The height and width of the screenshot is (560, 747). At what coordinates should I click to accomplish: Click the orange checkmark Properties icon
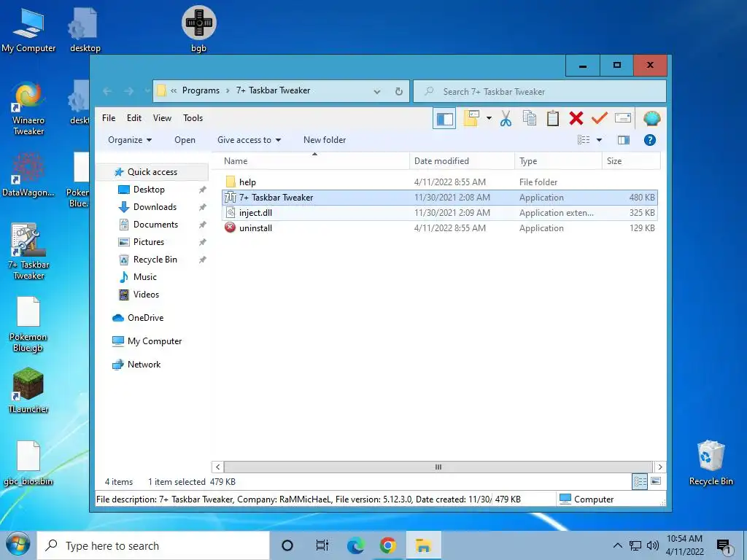600,117
